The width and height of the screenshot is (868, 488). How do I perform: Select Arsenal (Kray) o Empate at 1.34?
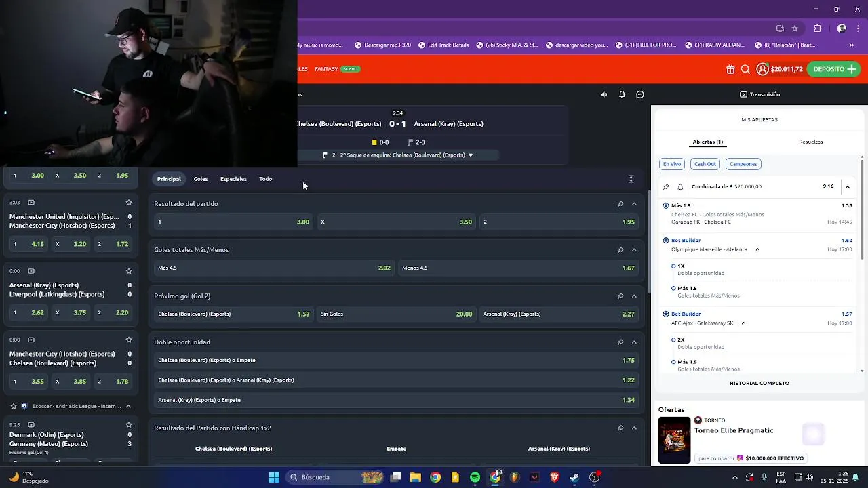[x=396, y=400]
